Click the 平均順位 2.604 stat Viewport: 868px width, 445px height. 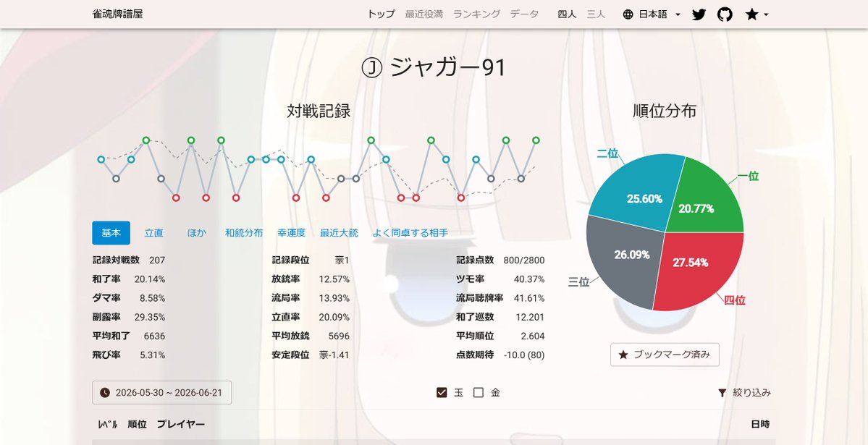tap(500, 336)
